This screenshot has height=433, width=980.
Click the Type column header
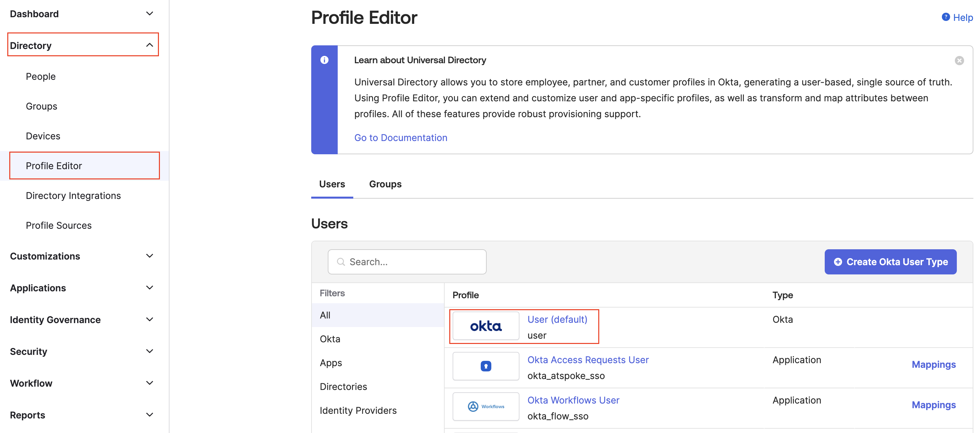click(783, 295)
